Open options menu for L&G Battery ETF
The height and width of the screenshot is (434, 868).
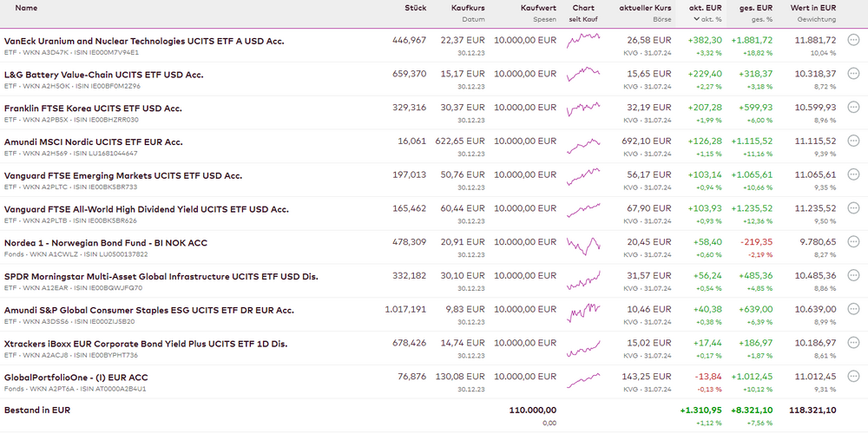853,74
